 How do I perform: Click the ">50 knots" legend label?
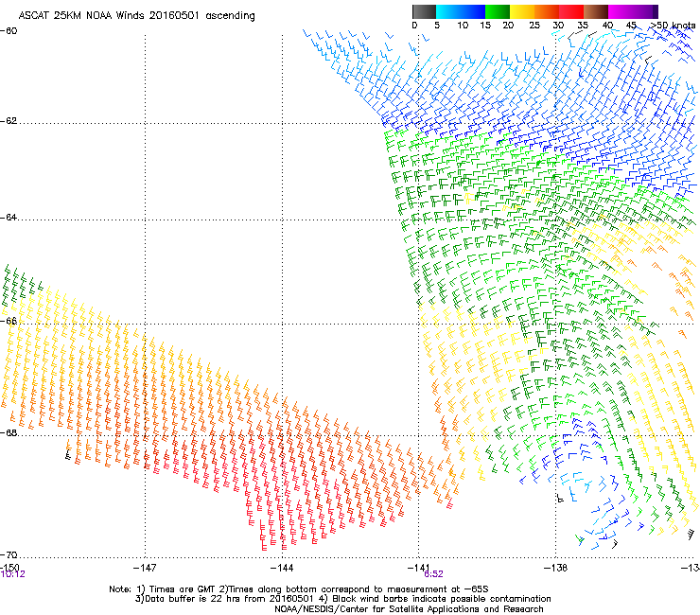coord(673,26)
